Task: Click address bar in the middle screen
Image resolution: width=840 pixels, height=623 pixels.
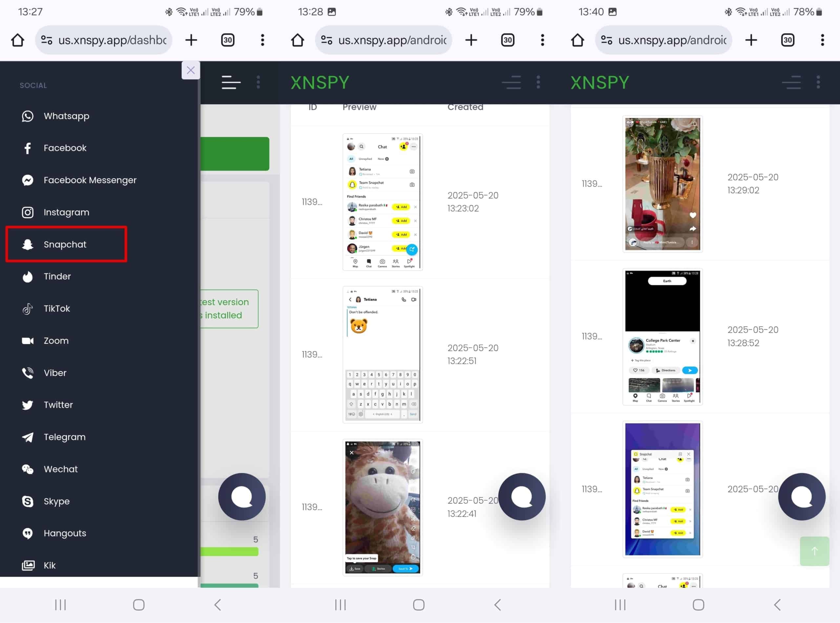Action: (384, 40)
